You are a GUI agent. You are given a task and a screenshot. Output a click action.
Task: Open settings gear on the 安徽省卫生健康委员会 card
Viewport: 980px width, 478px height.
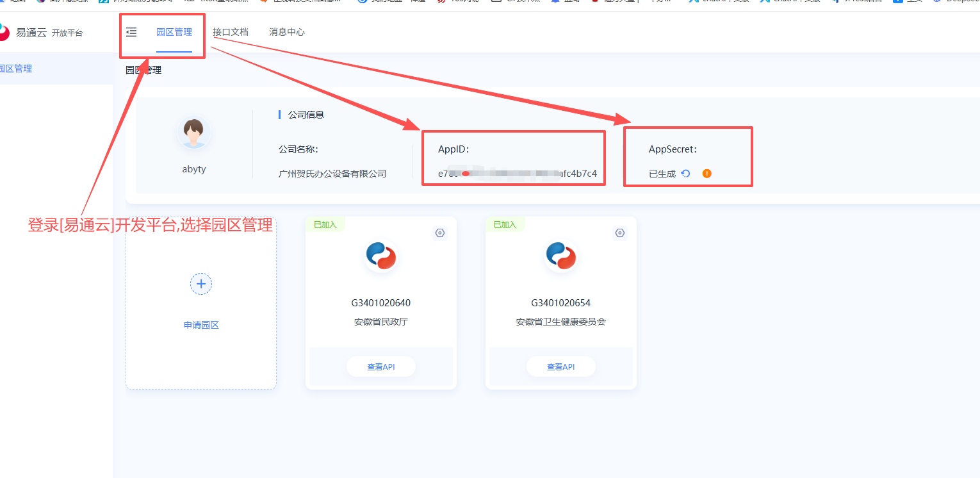[619, 233]
